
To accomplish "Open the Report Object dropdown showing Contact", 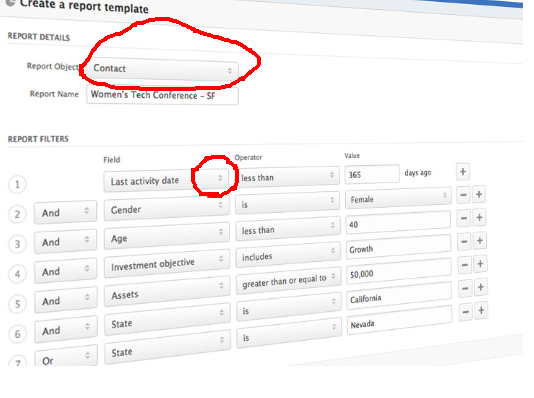I will point(161,70).
